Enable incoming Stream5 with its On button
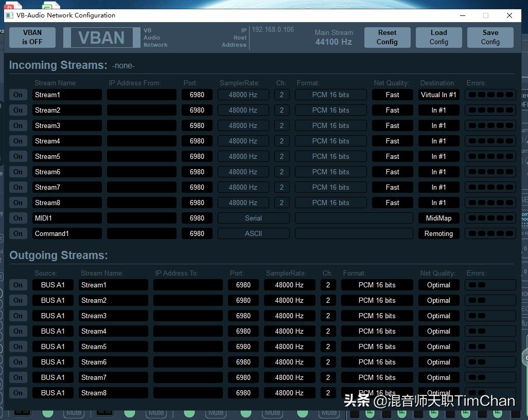The height and width of the screenshot is (420, 528). click(x=18, y=156)
